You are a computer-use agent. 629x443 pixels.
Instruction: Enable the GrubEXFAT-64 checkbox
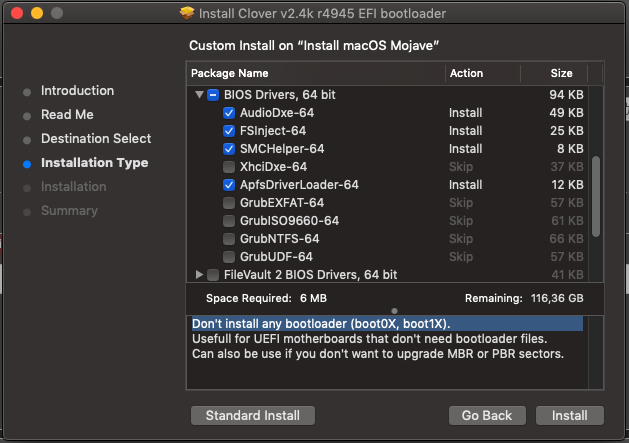click(x=229, y=203)
